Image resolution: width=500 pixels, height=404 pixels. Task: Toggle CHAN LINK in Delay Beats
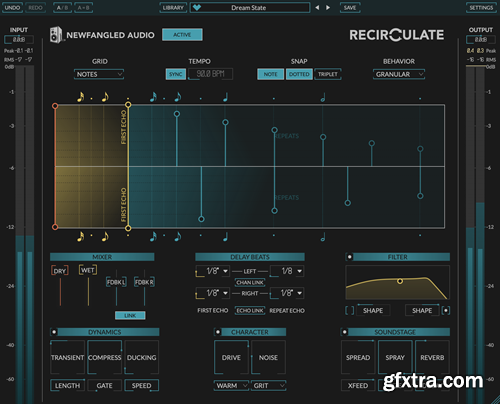click(250, 282)
